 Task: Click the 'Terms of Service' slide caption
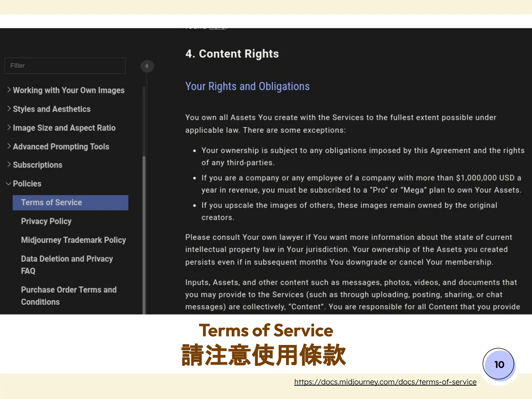coord(266,330)
